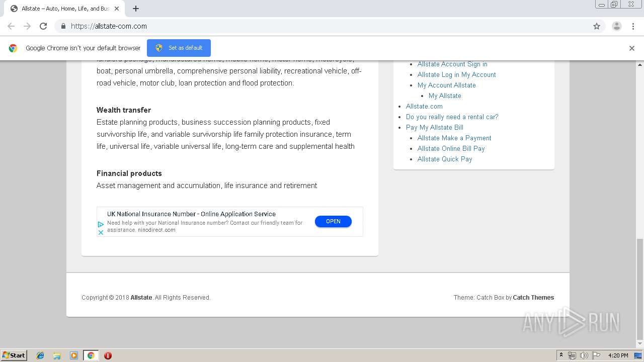Show hidden system tray icons
644x362 pixels.
561,355
